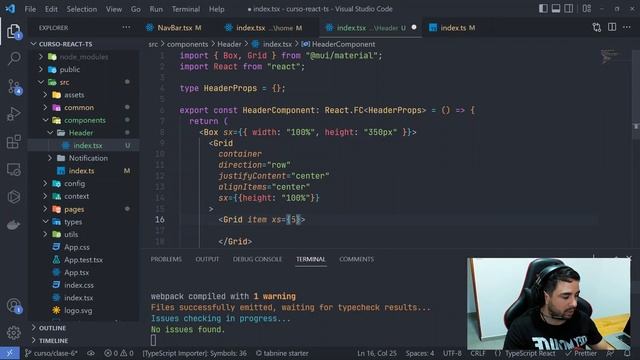Toggle bottom panel visibility
Viewport: 640px width, 360px height.
point(556,9)
